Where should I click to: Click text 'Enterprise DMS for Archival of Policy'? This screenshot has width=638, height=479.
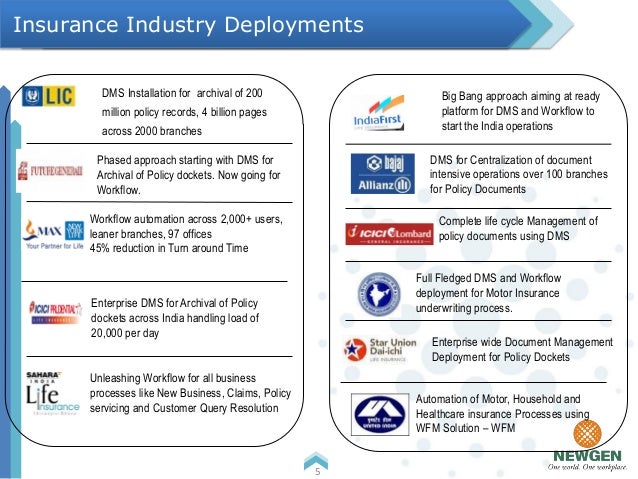click(175, 303)
